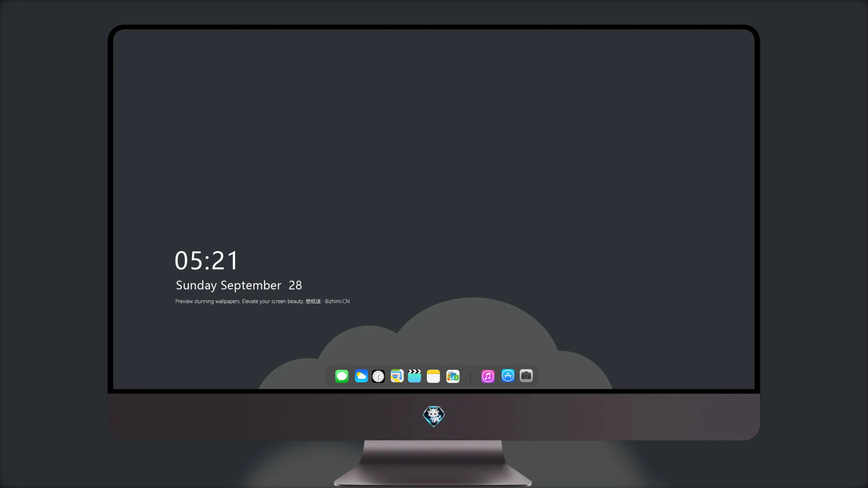This screenshot has height=488, width=868.
Task: Launch the Camera app from the dock
Action: point(526,375)
